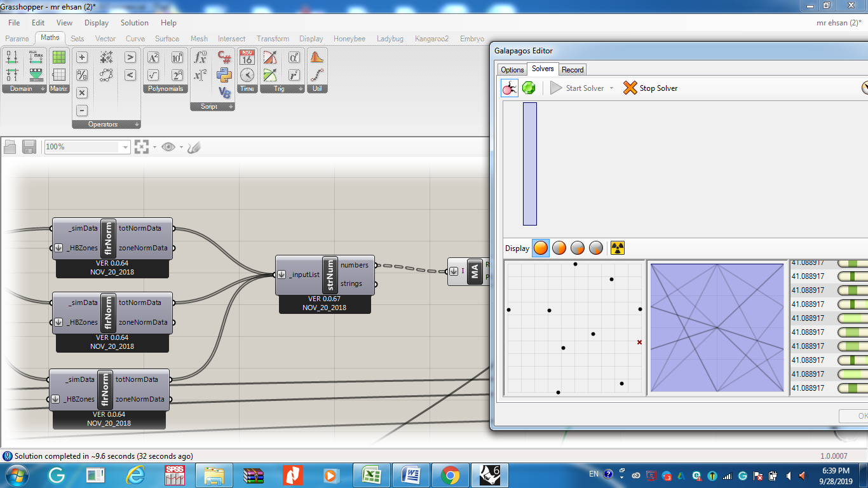Click the numbers output of strNum
Viewport: 868px width, 488px height.
pos(355,265)
